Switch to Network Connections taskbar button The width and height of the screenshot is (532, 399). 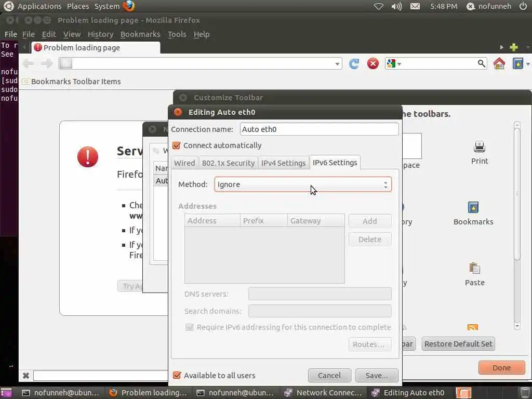pos(324,393)
